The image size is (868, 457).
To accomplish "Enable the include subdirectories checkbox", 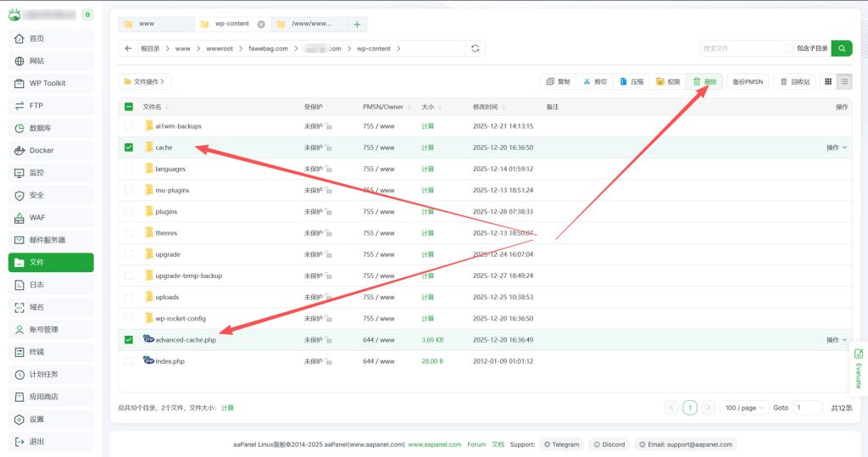I will [x=789, y=48].
